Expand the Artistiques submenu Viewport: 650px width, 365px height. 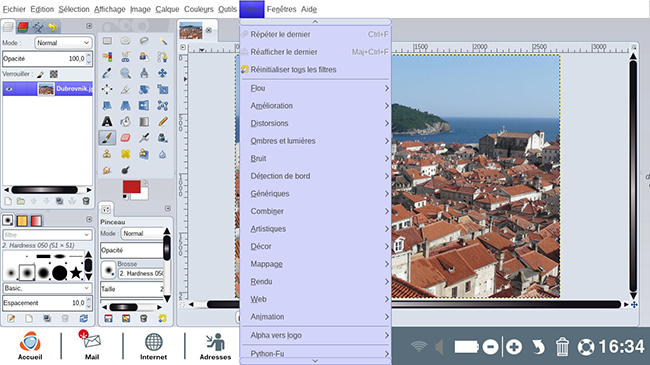point(315,229)
